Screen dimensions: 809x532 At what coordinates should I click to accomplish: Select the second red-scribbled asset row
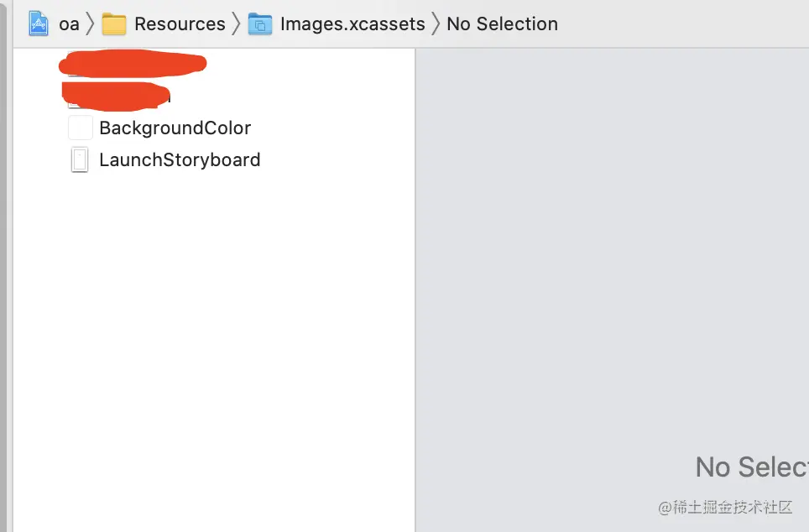tap(117, 96)
